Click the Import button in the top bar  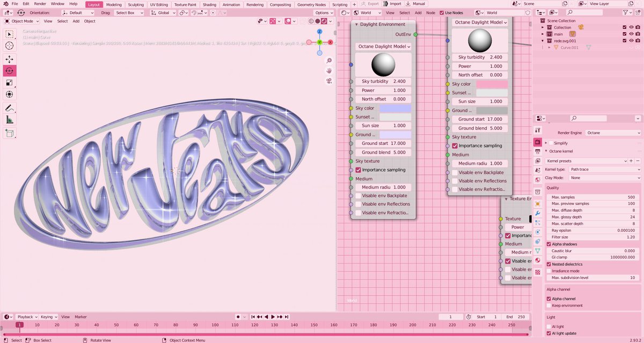pyautogui.click(x=392, y=4)
